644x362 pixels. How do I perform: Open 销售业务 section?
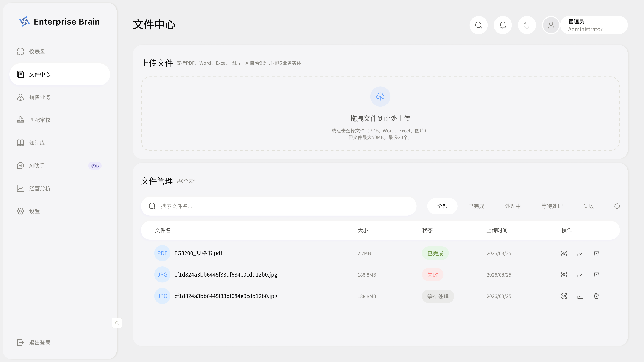59,97
